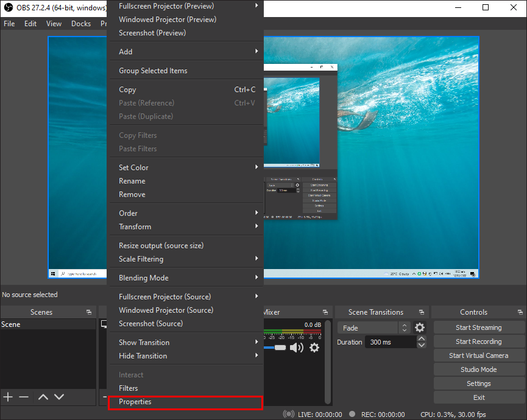Image resolution: width=527 pixels, height=420 pixels.
Task: Click Start Streaming
Action: pyautogui.click(x=478, y=327)
